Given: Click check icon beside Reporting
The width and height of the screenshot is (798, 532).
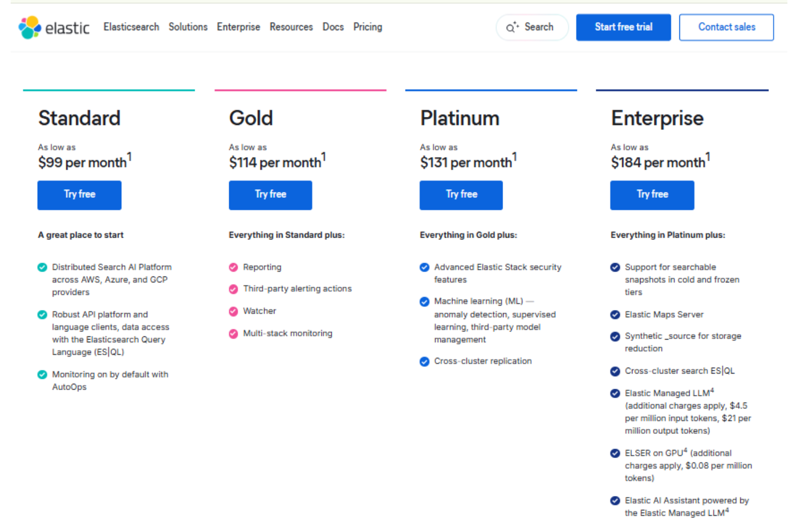Looking at the screenshot, I should tap(233, 267).
